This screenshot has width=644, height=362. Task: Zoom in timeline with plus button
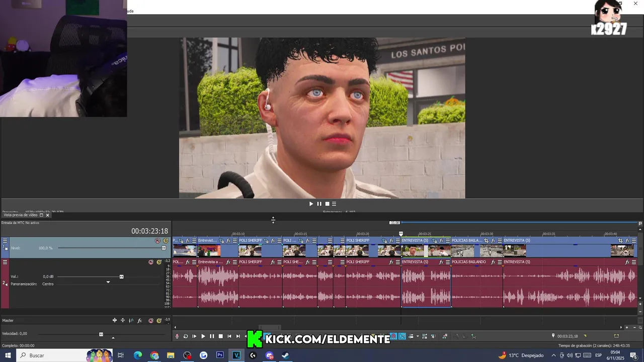click(x=626, y=327)
